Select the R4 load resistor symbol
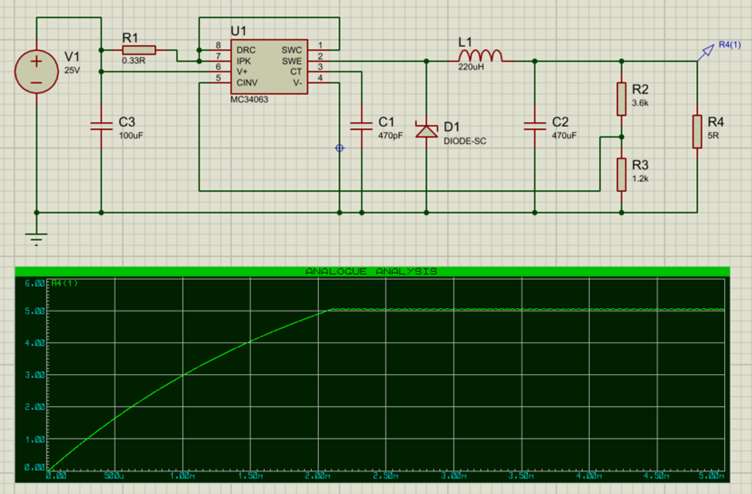Screen dimensions: 752x494 [x=697, y=131]
